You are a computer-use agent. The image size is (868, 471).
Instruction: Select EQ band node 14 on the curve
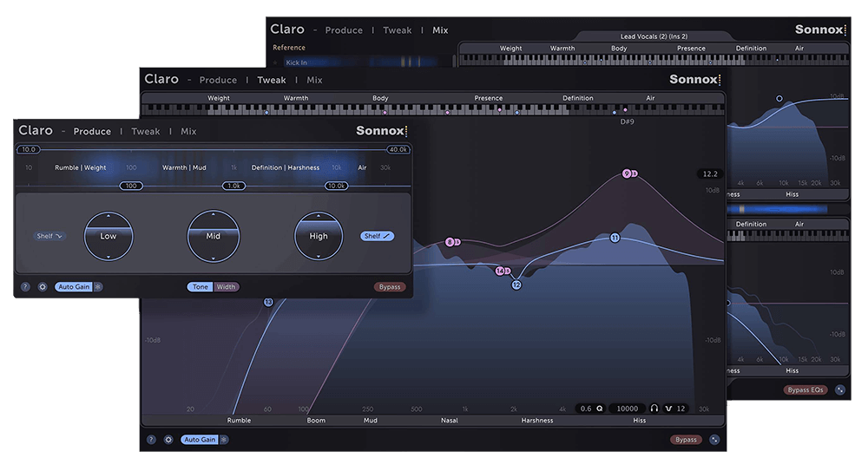tap(500, 271)
